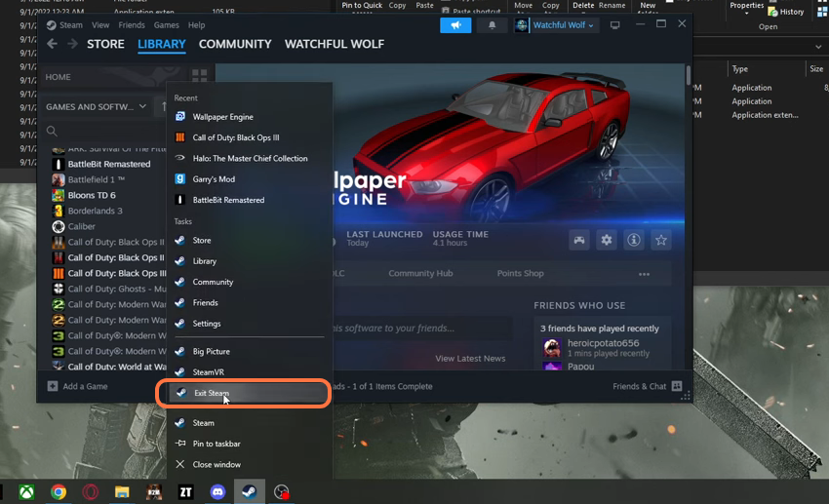Open heroicpotato656 friend profile
The image size is (829, 504).
(604, 343)
